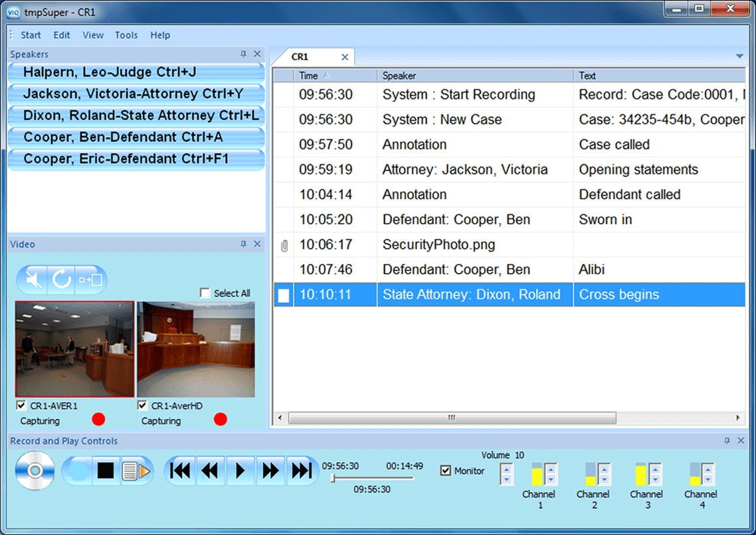The width and height of the screenshot is (756, 535).
Task: Click the fast forward button
Action: tap(270, 471)
